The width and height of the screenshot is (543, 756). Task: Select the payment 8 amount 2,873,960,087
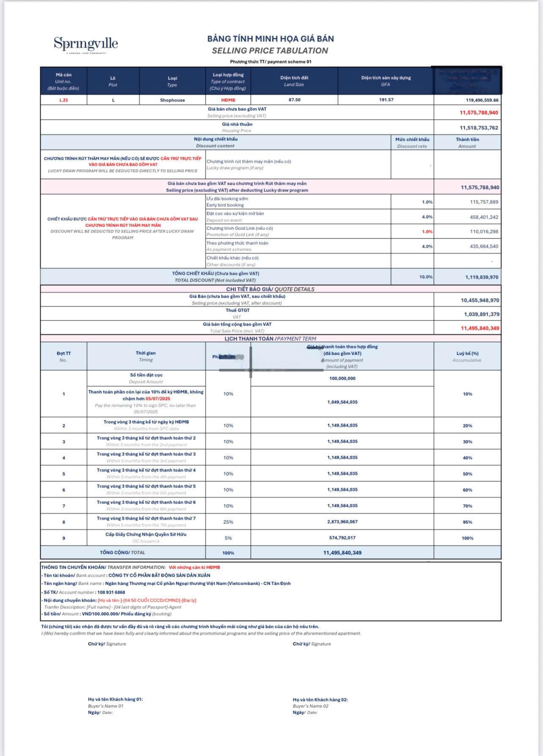(342, 522)
